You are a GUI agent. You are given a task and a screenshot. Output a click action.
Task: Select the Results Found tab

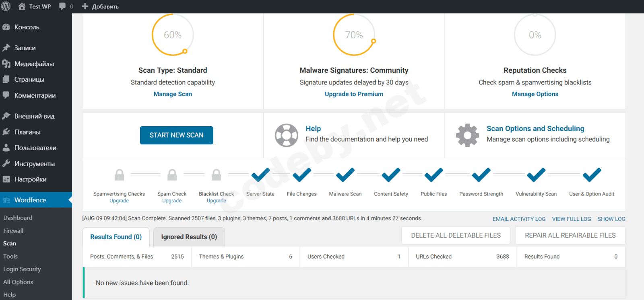click(116, 237)
